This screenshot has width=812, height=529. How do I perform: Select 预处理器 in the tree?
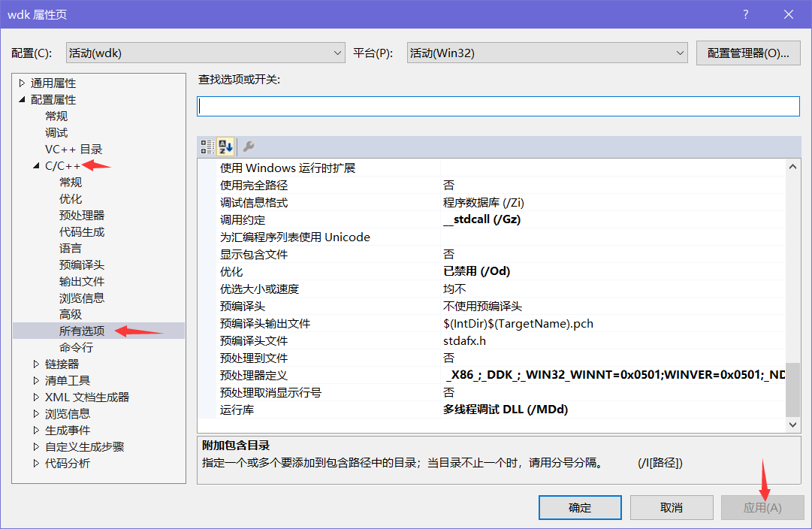(82, 216)
